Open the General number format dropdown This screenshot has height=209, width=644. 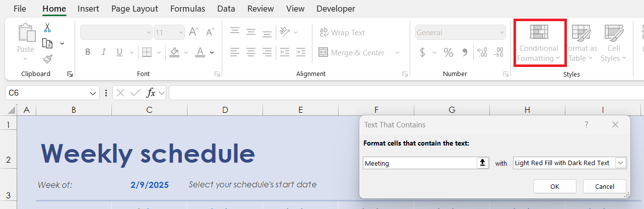[501, 33]
